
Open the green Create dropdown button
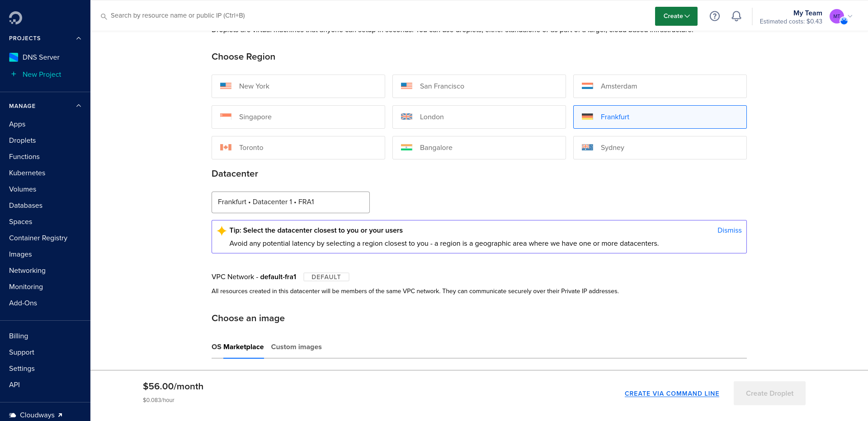[676, 16]
